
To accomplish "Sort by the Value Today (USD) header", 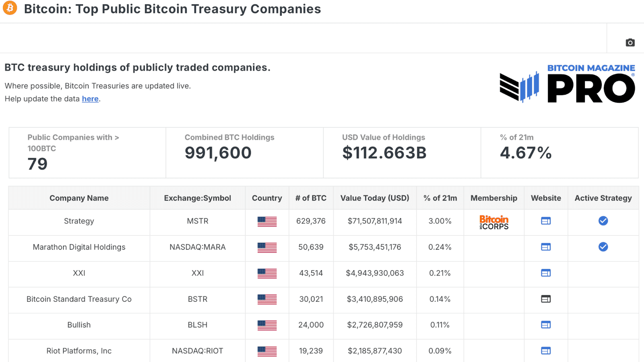I will [374, 198].
